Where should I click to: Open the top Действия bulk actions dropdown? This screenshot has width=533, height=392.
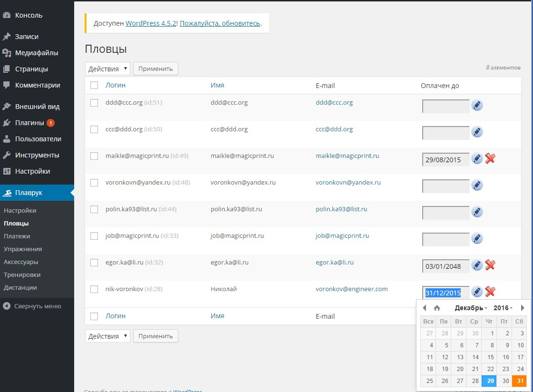[107, 69]
